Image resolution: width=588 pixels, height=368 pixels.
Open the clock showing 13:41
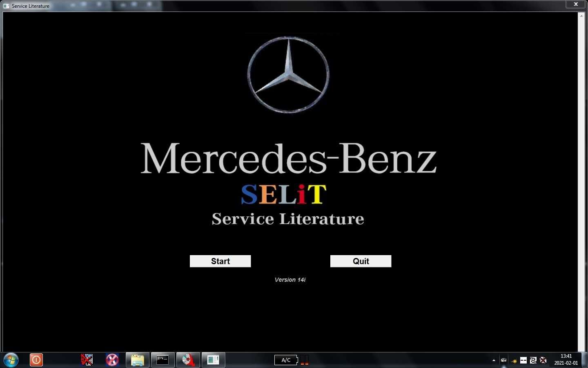tap(566, 360)
